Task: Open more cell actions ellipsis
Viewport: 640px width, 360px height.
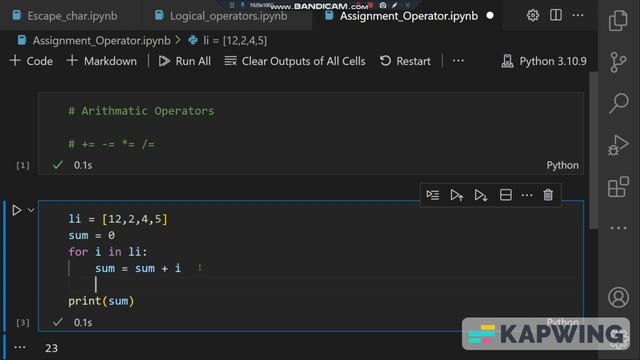Action: tap(527, 195)
